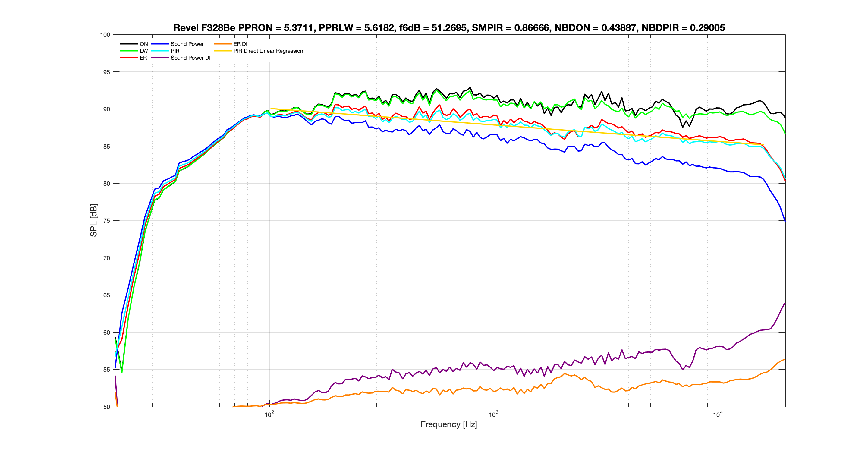This screenshot has width=868, height=457.
Task: Click the PIR legend label
Action: (x=175, y=51)
